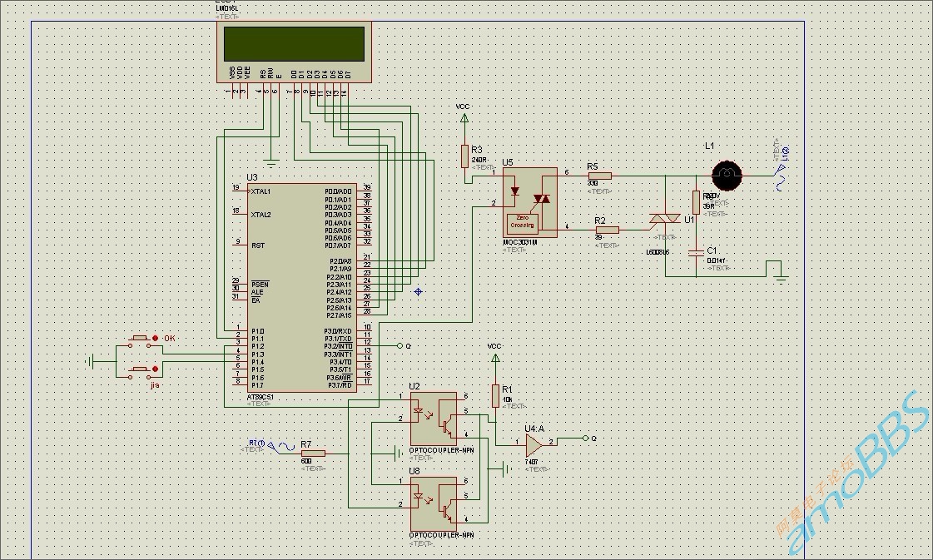933x560 pixels.
Task: Select the ground symbol below U4:A input
Action: click(x=506, y=469)
